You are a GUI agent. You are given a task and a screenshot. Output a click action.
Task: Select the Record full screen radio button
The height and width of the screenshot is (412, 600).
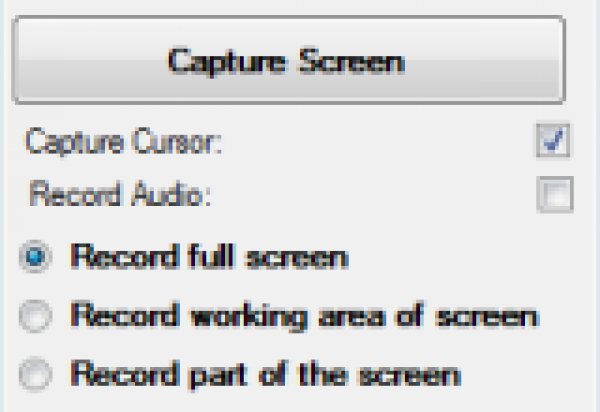pyautogui.click(x=35, y=258)
